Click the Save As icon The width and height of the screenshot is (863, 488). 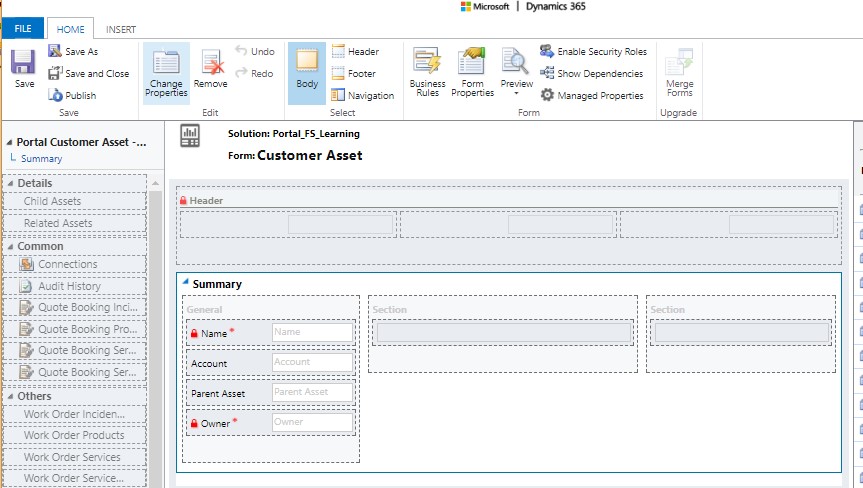(x=54, y=51)
